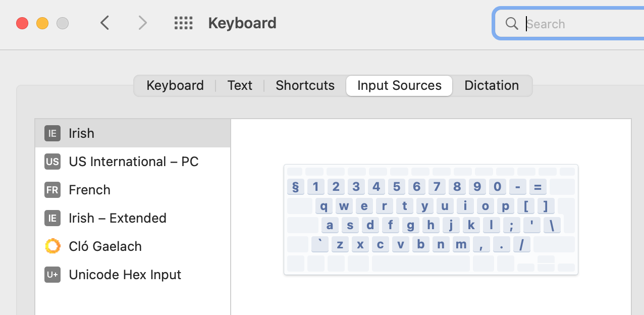
Task: Go forward with the right chevron
Action: click(143, 23)
